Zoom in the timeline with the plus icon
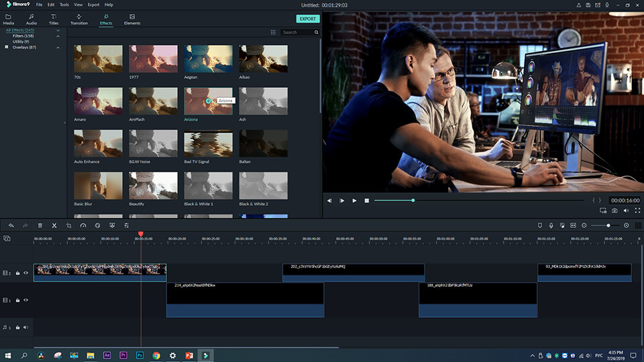 click(627, 225)
